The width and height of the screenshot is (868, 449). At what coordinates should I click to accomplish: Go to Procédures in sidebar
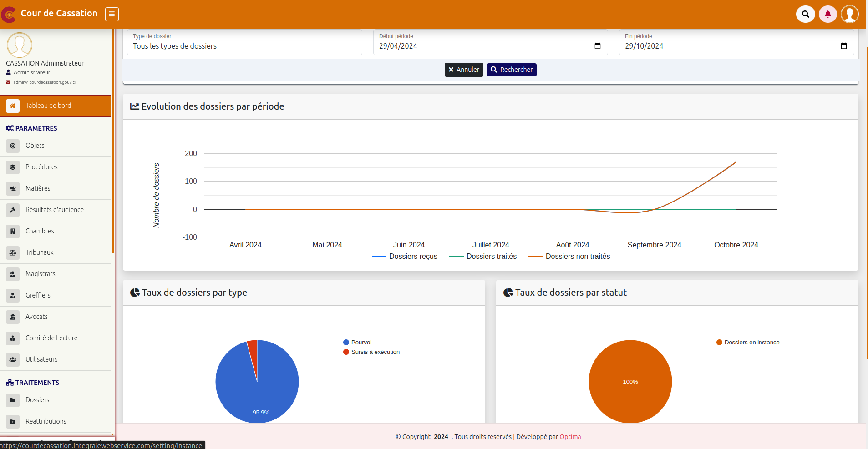[x=55, y=167]
